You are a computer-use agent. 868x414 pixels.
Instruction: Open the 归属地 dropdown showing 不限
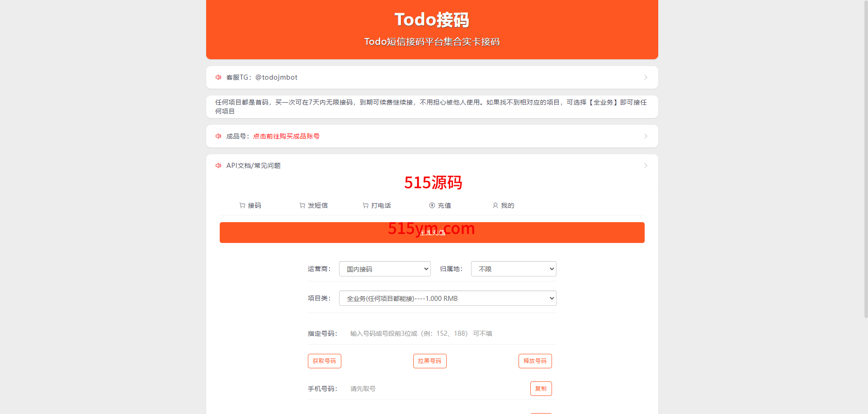514,269
